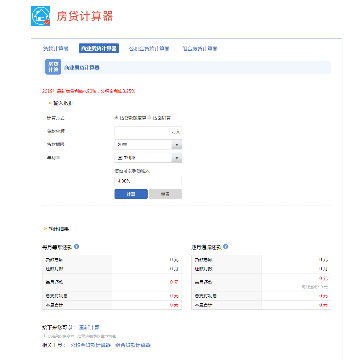Switch to the third calculator tab
This screenshot has height=360, width=360.
149,49
